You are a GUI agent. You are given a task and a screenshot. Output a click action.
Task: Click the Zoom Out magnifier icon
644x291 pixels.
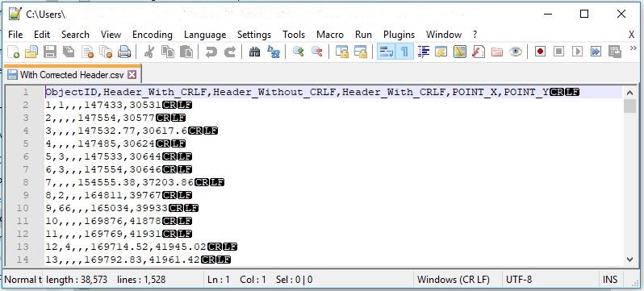click(x=317, y=52)
